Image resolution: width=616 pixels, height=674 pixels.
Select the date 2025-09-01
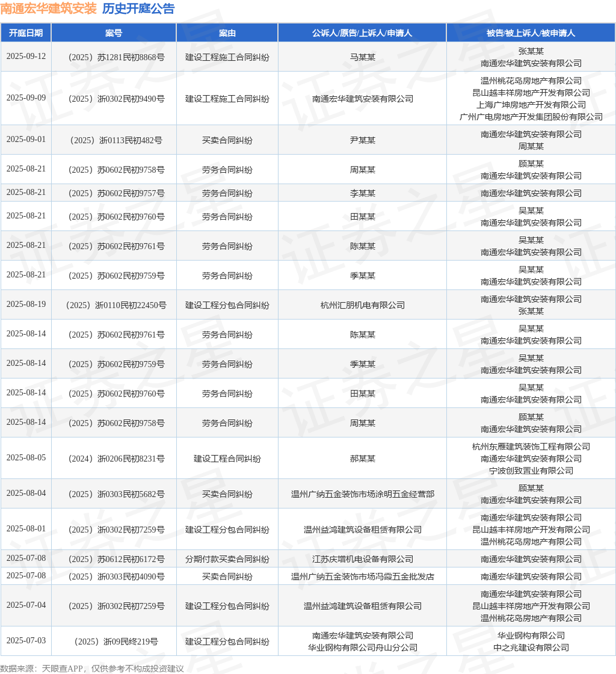click(26, 139)
